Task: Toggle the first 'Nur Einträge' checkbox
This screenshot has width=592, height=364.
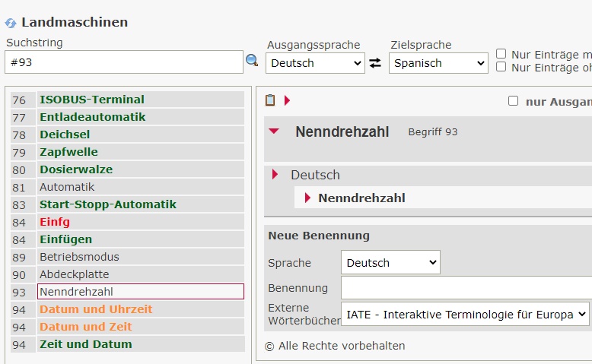Action: pyautogui.click(x=501, y=54)
